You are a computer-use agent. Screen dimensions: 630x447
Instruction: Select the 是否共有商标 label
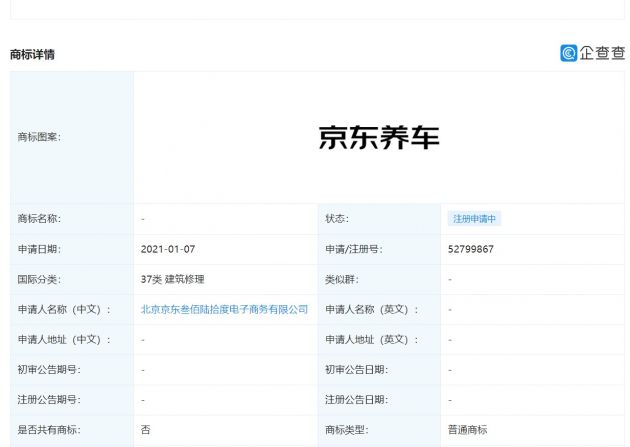[49, 430]
